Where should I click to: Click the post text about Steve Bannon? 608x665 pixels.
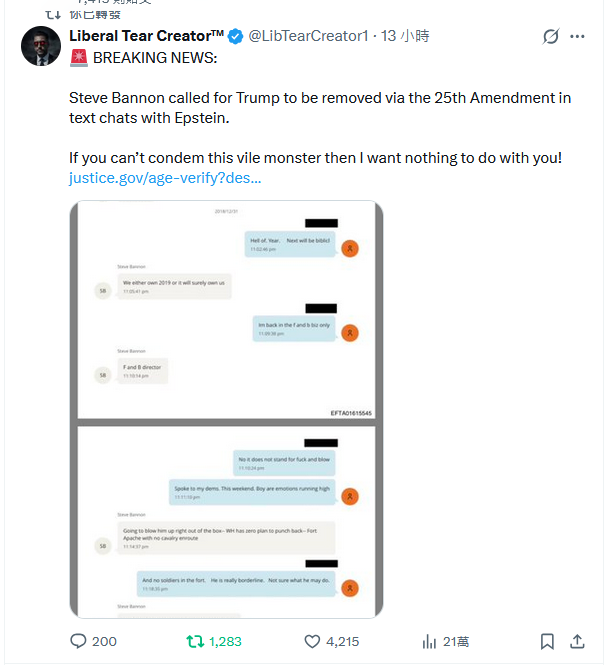pyautogui.click(x=320, y=108)
